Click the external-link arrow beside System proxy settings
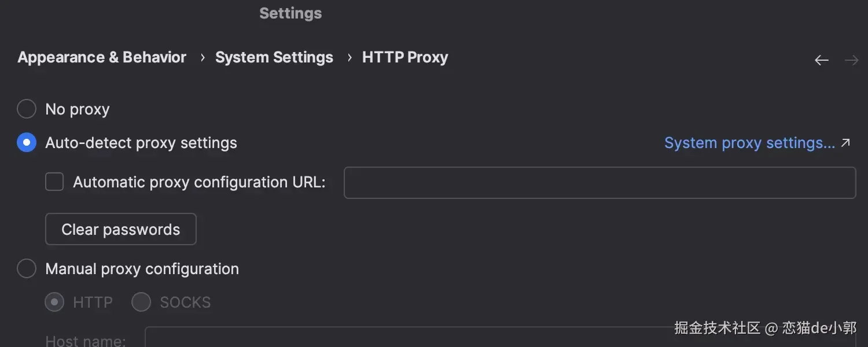Screen dimensions: 868x347 pos(846,143)
